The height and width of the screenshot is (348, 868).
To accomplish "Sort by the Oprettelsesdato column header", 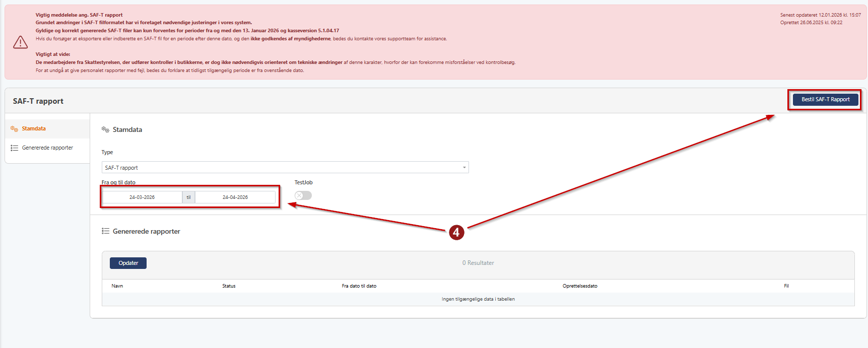I will point(580,286).
